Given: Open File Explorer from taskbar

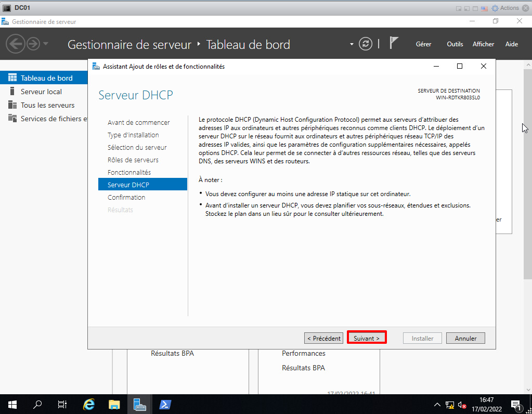Looking at the screenshot, I should coord(114,404).
